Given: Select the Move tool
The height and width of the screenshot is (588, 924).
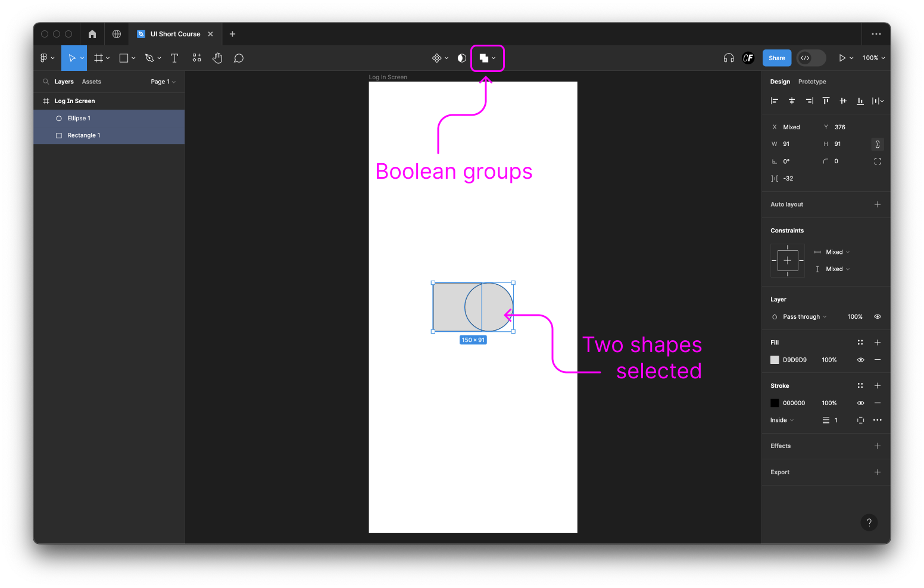Looking at the screenshot, I should (71, 58).
